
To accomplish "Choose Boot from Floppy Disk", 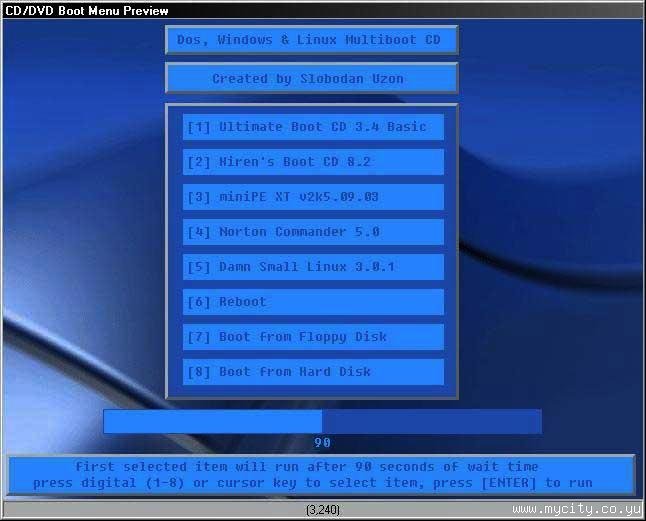I will coord(313,337).
